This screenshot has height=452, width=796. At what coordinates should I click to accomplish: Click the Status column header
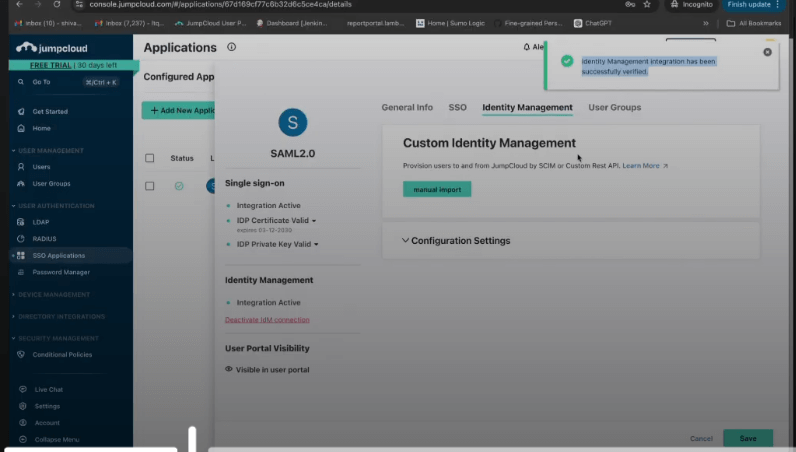[x=182, y=158]
